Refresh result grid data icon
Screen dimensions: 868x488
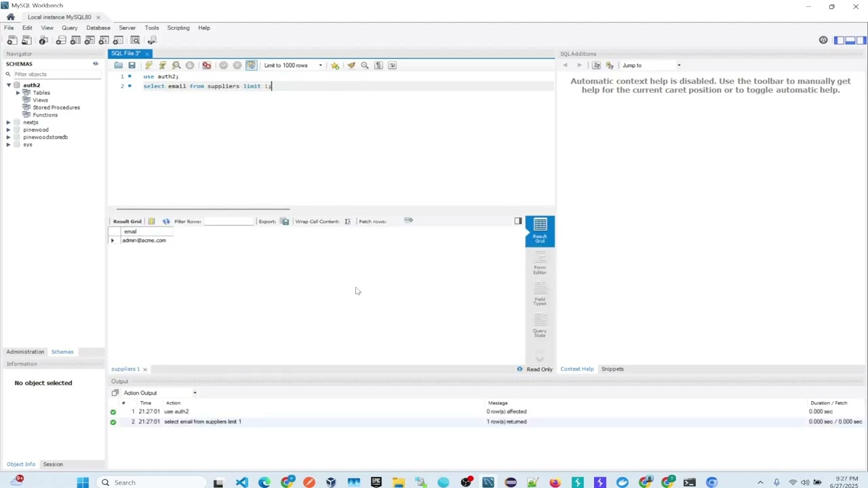coord(166,222)
